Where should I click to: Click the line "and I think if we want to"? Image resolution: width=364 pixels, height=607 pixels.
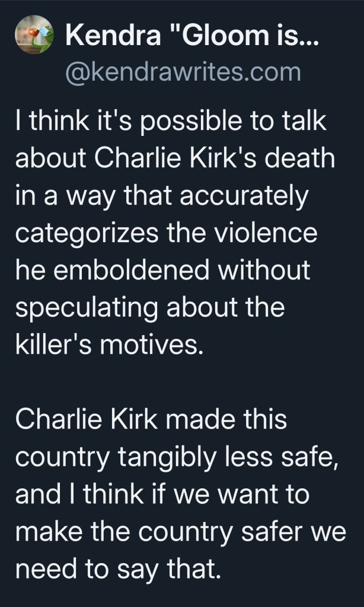pyautogui.click(x=162, y=494)
